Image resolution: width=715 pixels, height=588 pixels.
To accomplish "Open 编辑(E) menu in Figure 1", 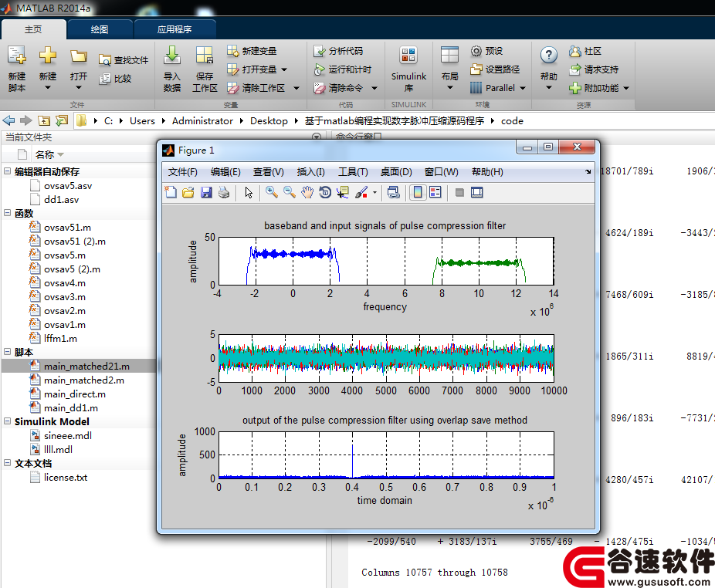I will tap(225, 172).
